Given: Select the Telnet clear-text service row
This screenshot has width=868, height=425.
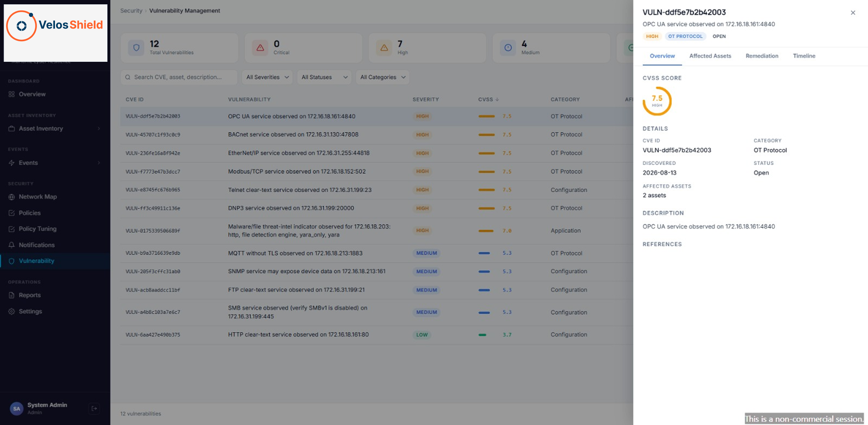Looking at the screenshot, I should click(x=376, y=190).
